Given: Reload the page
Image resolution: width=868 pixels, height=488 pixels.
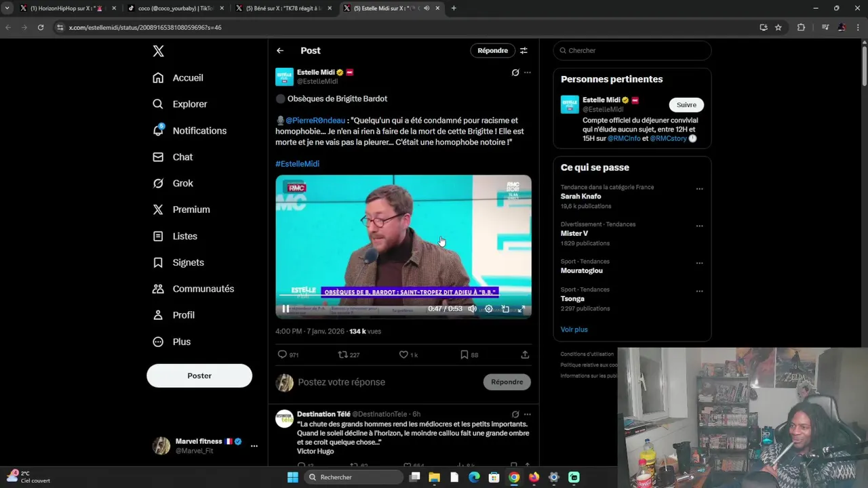Looking at the screenshot, I should tap(41, 27).
